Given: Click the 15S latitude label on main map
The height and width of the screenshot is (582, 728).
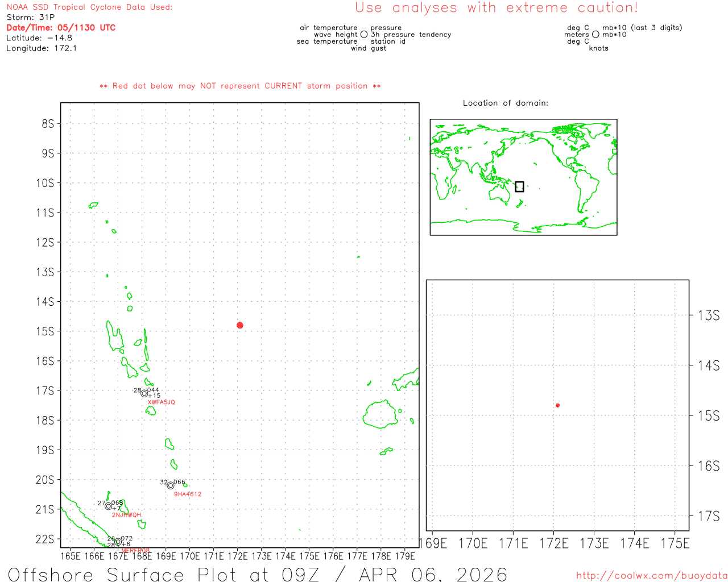Looking at the screenshot, I should point(45,331).
